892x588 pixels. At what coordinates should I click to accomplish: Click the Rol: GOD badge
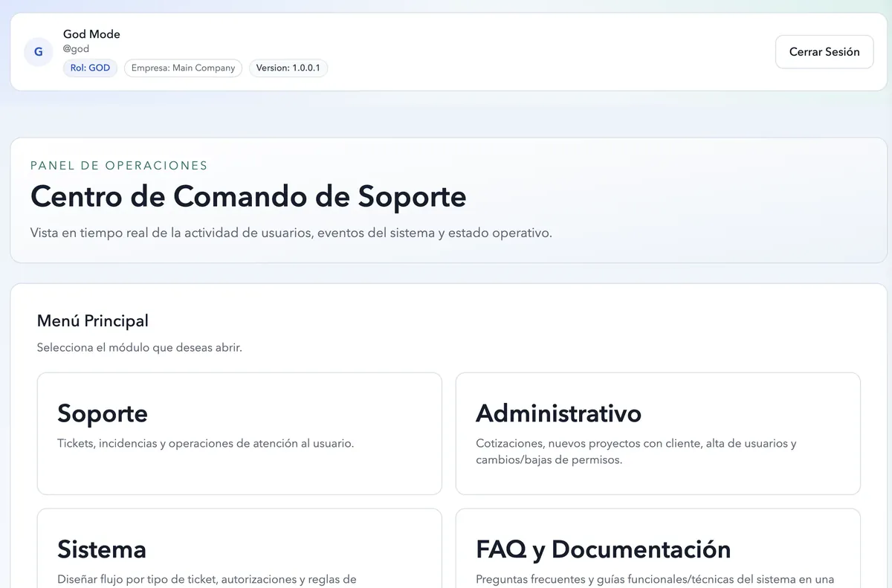[90, 68]
